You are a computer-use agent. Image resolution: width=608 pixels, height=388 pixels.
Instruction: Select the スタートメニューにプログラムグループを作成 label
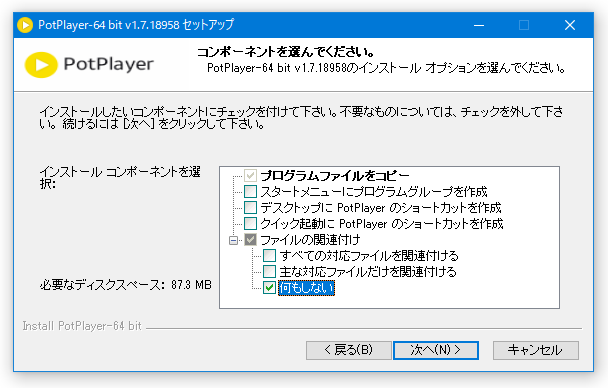tap(374, 192)
